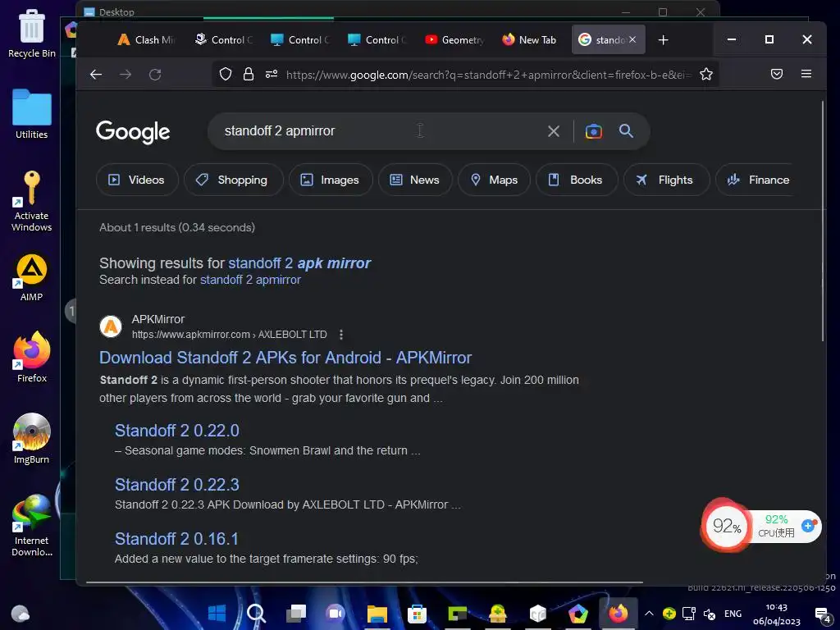
Task: Open the Standoff 2 0.22.3 sublink
Action: coord(177,485)
